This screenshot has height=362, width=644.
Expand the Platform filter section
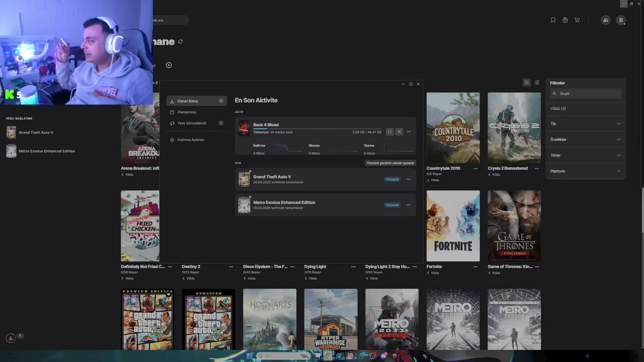click(586, 171)
